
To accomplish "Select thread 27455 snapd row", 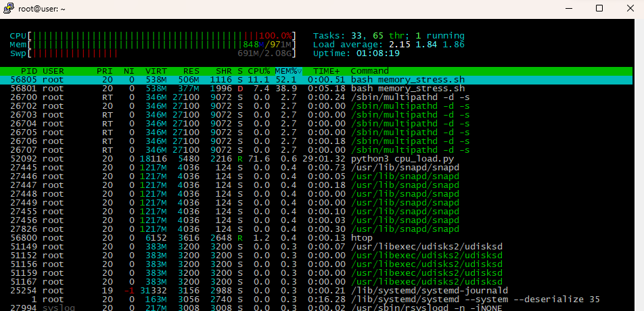I will click(317, 212).
